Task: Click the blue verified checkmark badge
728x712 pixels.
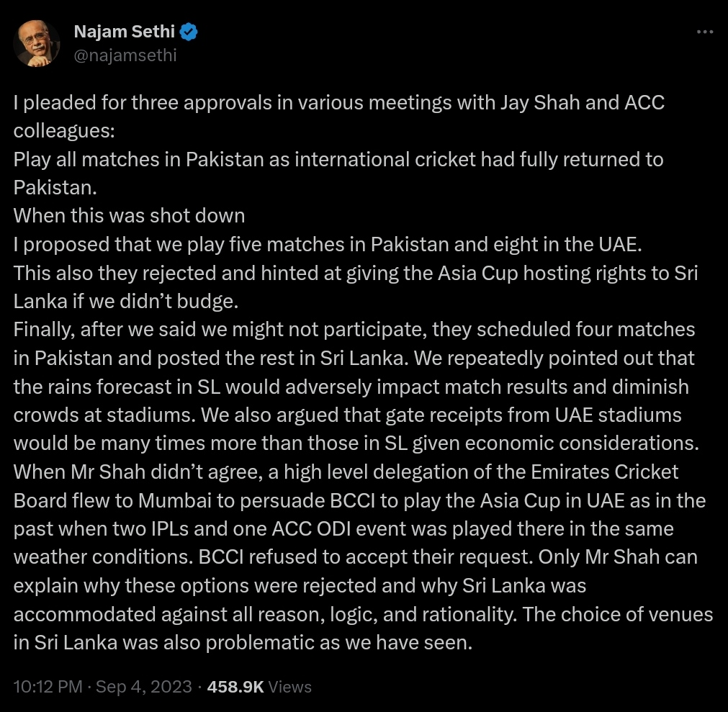Action: pyautogui.click(x=189, y=32)
